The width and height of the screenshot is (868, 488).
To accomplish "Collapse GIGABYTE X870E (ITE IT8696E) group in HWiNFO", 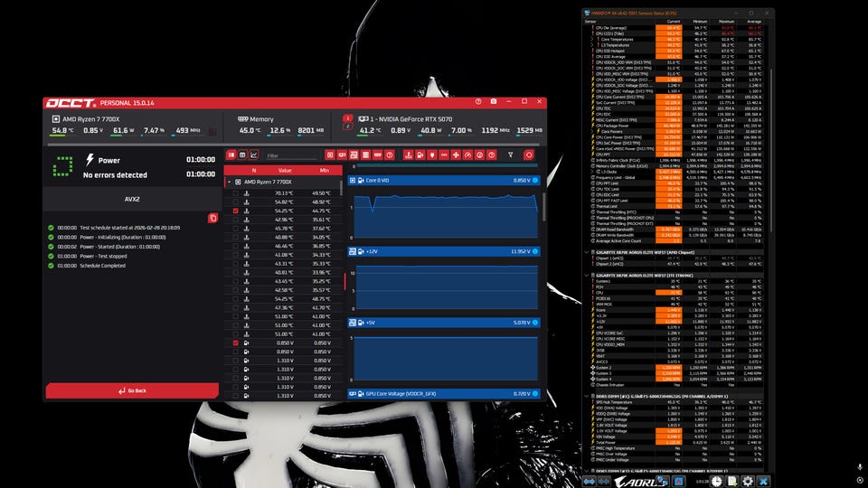I will (586, 275).
